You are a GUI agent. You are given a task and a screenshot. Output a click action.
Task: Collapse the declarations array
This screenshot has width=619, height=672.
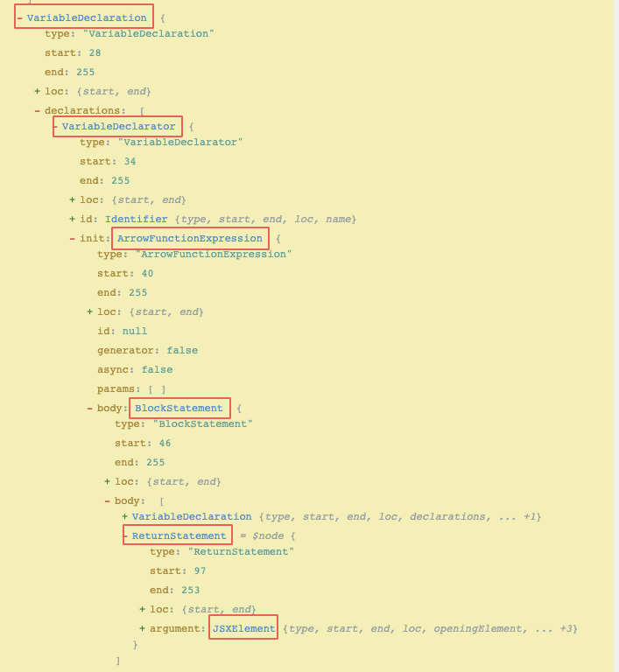tap(38, 110)
